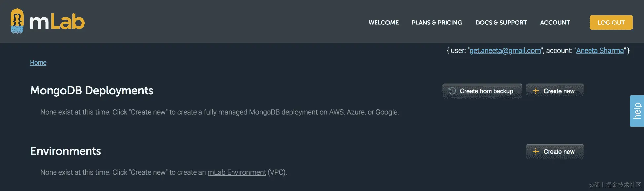Click 'Create new' label for Environments
The image size is (644, 191).
[x=559, y=152]
